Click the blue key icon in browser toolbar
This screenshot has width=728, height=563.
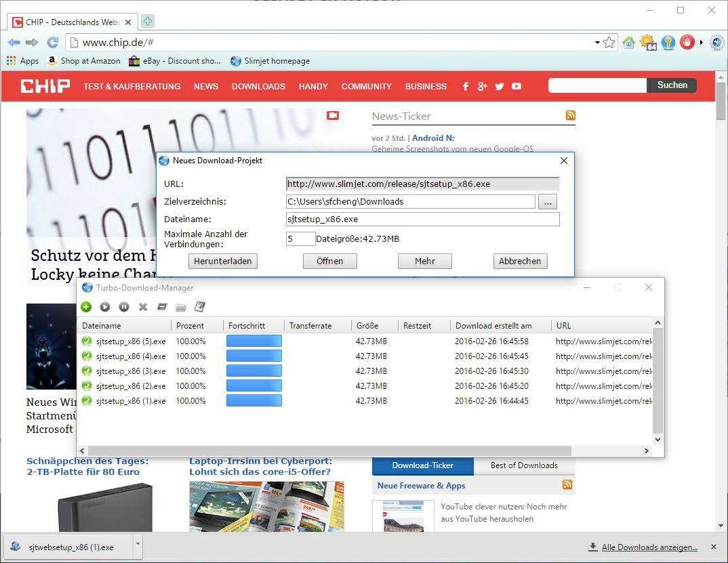click(x=668, y=43)
